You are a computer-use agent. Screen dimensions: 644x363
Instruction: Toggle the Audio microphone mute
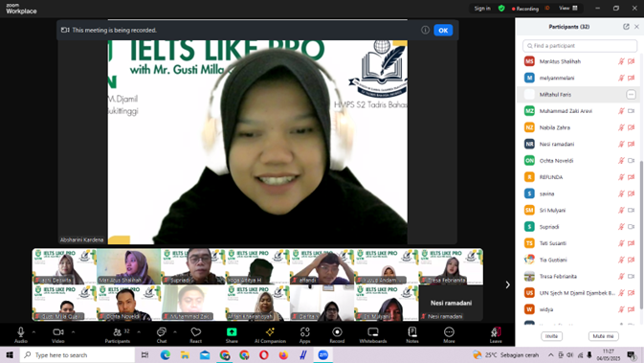(x=21, y=334)
